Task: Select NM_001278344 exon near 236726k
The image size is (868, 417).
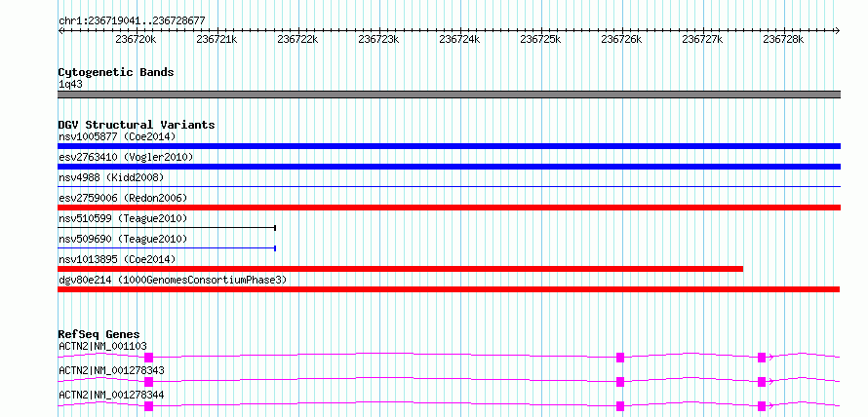Action: tap(620, 406)
